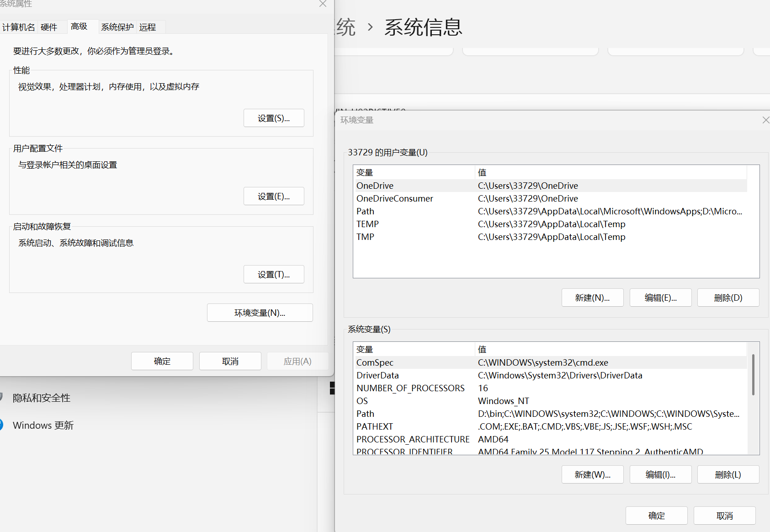Click 删除(D) for user variables
This screenshot has height=532, width=770.
coord(728,298)
